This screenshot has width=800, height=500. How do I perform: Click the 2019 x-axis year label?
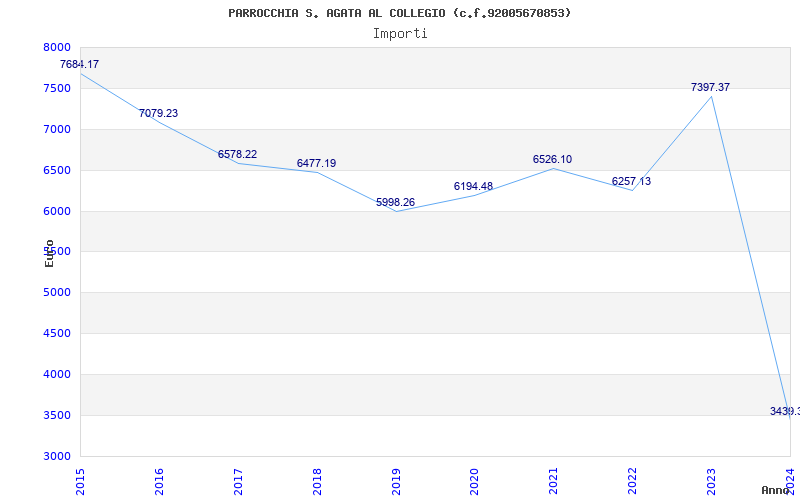click(x=396, y=482)
